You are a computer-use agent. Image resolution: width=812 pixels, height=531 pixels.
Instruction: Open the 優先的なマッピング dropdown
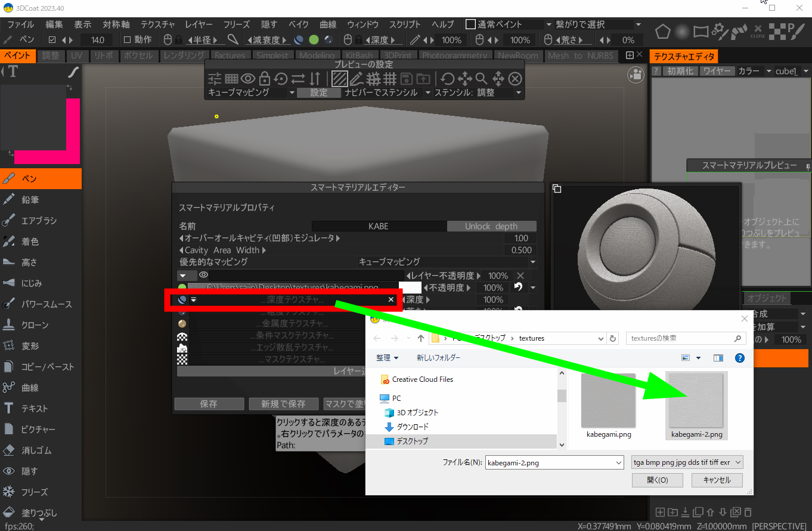pyautogui.click(x=447, y=262)
